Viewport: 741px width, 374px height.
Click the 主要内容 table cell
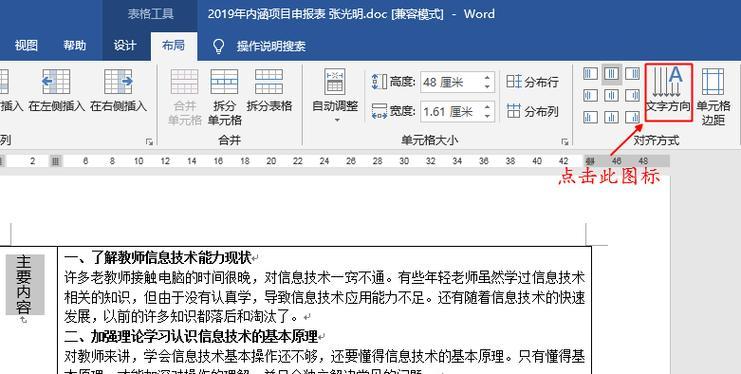(24, 285)
